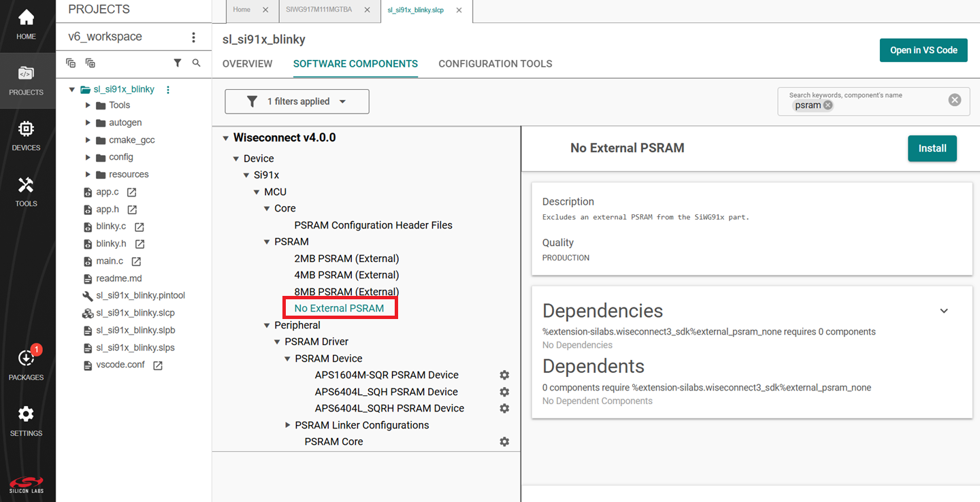Open gear settings for PSRAM Core
Image resolution: width=980 pixels, height=502 pixels.
pyautogui.click(x=504, y=441)
